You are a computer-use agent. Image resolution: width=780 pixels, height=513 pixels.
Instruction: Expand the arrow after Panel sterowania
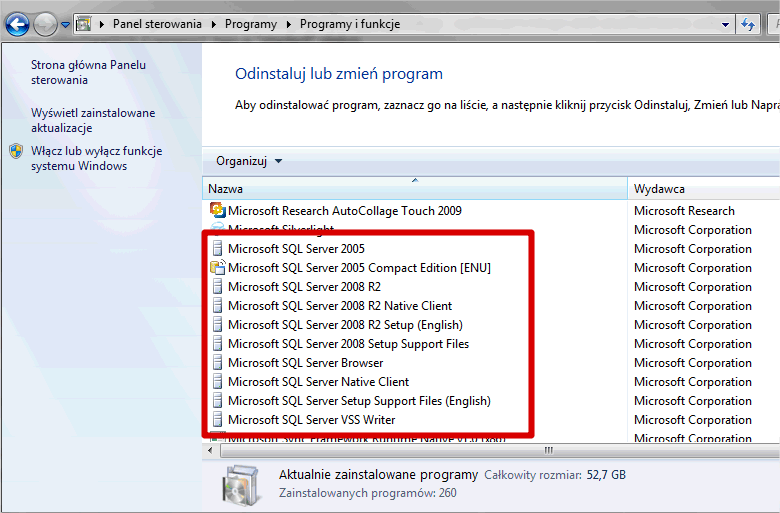click(213, 24)
